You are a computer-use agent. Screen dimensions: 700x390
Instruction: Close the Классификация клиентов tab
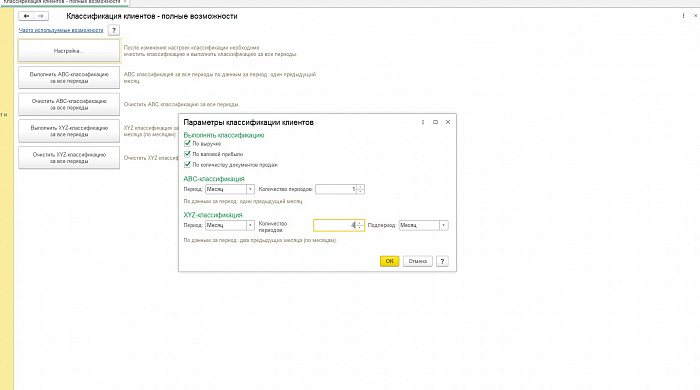coord(125,2)
